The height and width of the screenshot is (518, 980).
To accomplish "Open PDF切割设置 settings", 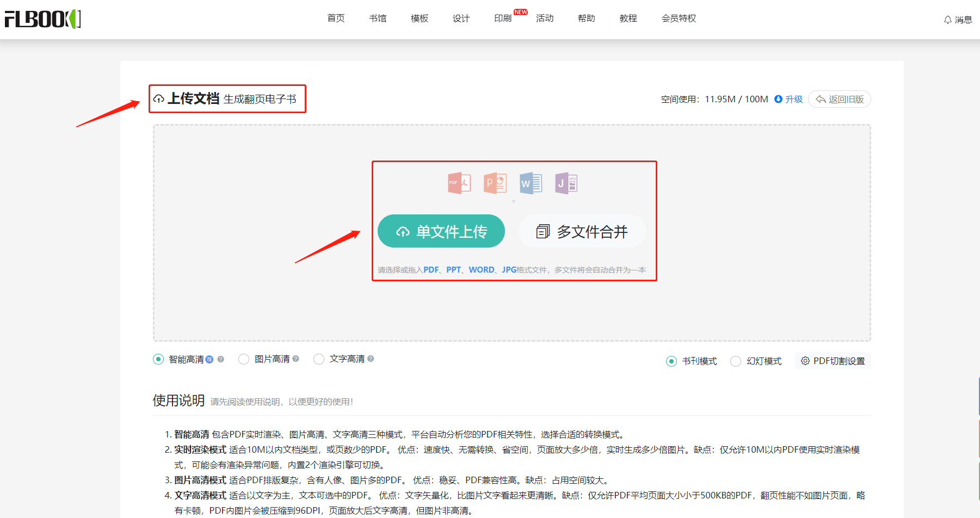I will coord(833,361).
